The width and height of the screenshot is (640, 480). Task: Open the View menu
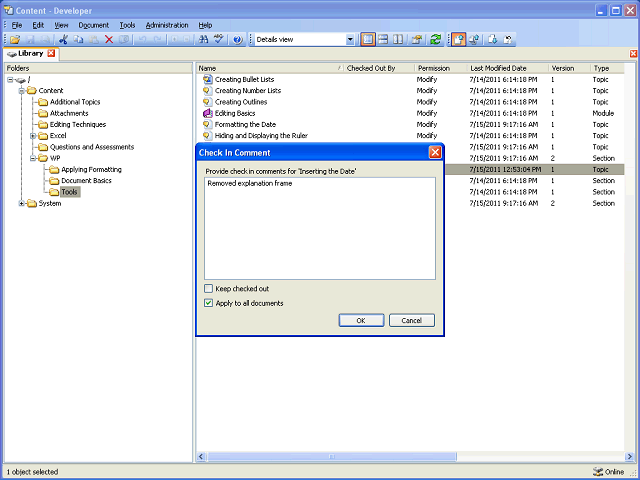61,25
